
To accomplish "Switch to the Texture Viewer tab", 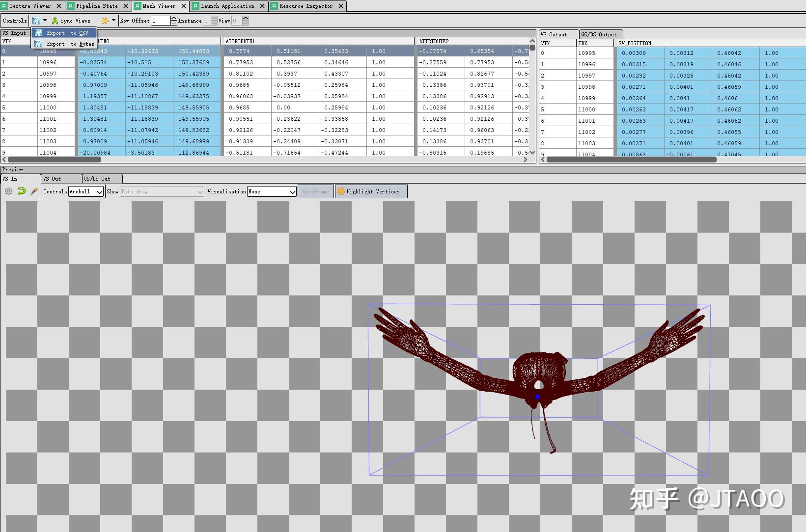I will 29,6.
